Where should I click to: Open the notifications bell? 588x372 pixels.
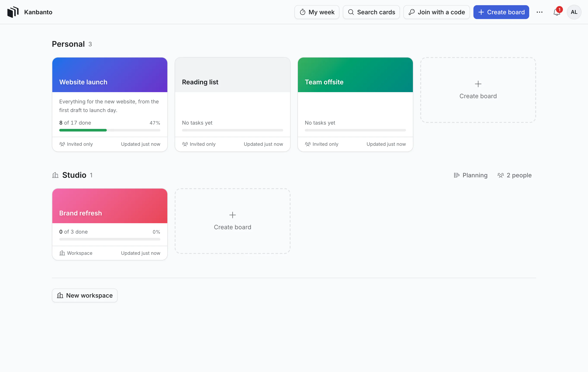click(557, 12)
